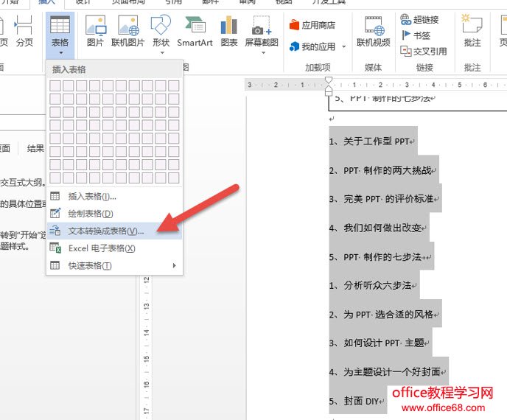Viewport: 507px width, 420px height.
Task: Insert 联机视频 online video
Action: pos(374,32)
